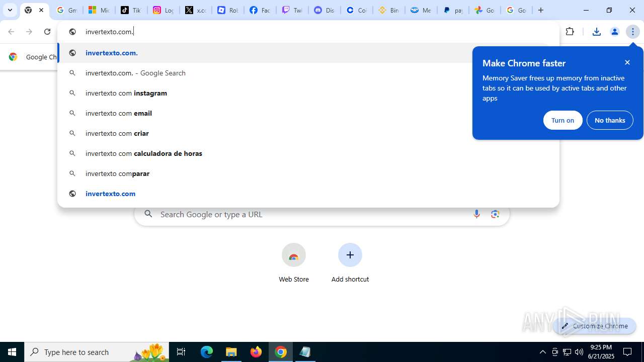The height and width of the screenshot is (362, 644).
Task: Open the tab search dropdown arrow
Action: coord(10,10)
